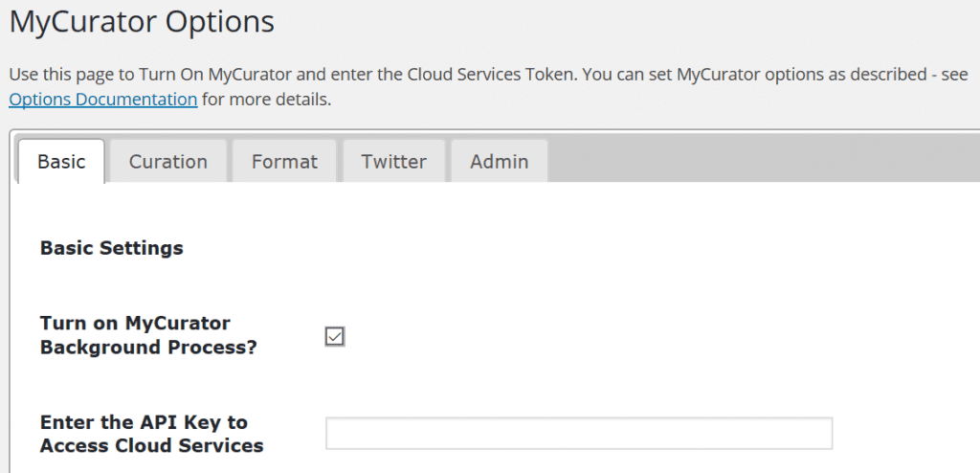Open the Format tab
The height and width of the screenshot is (473, 980).
(284, 162)
